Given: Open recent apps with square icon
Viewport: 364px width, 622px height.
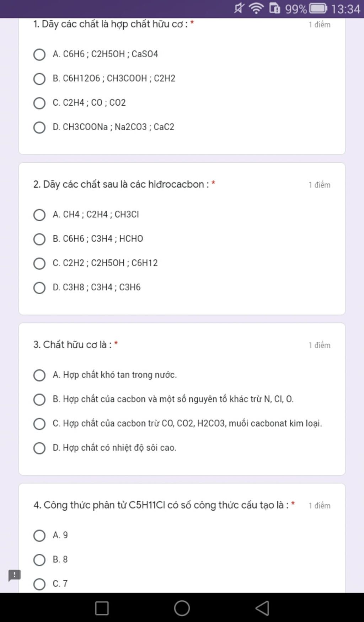Looking at the screenshot, I should tap(102, 608).
